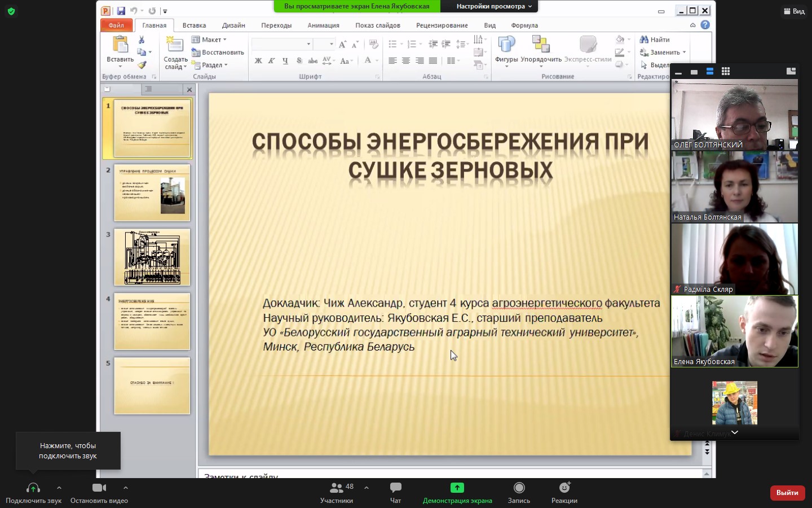Toggle Bold (Ж) text formatting
The height and width of the screenshot is (508, 812).
click(x=258, y=61)
